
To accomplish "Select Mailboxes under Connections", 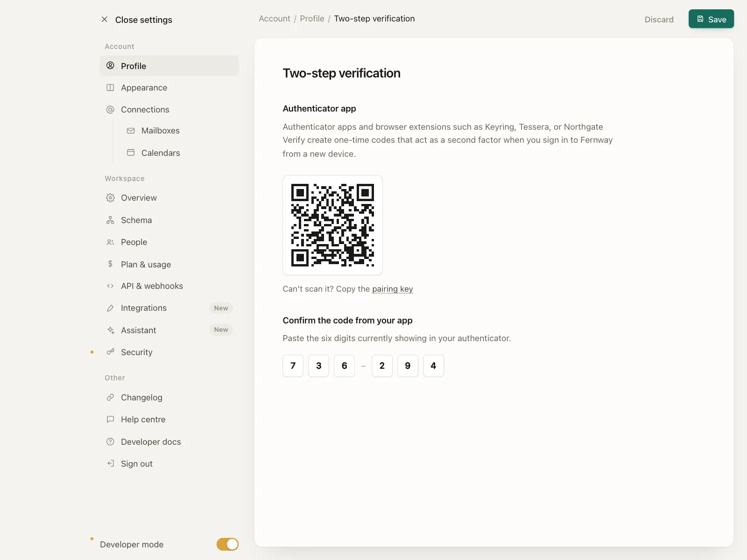I will coord(179,131).
